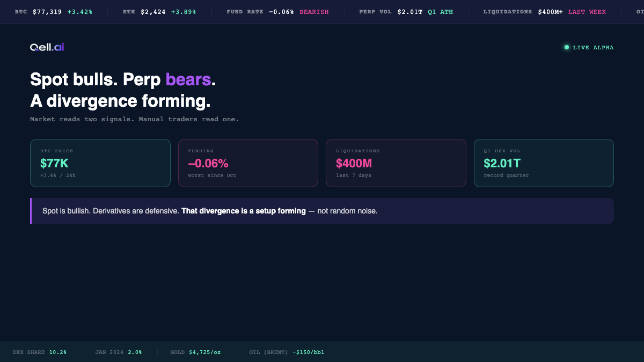Select the Q1 DEX Vol $2.01T card
Viewport: 644px width, 362px height.
point(544,163)
